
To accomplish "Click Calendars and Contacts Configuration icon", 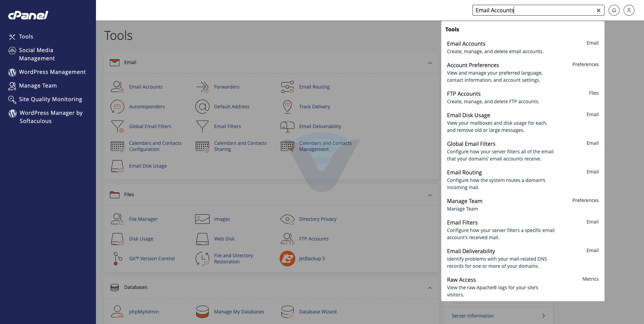I will pyautogui.click(x=117, y=146).
